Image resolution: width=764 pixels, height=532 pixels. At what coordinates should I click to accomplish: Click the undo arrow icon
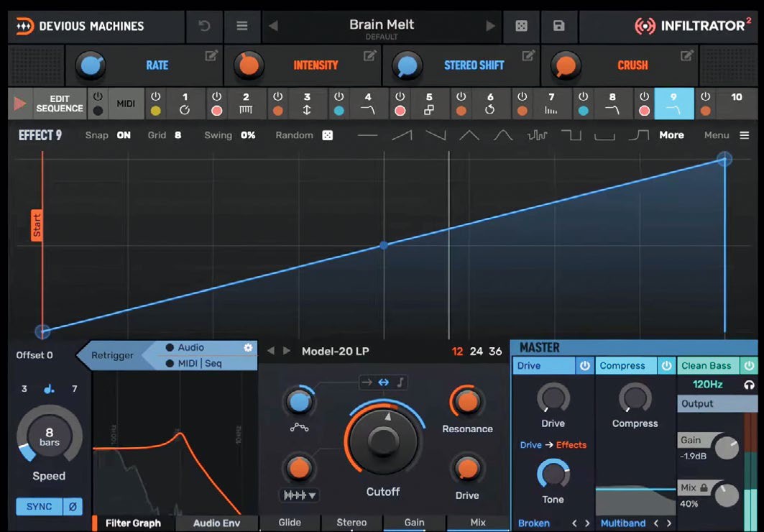click(204, 25)
